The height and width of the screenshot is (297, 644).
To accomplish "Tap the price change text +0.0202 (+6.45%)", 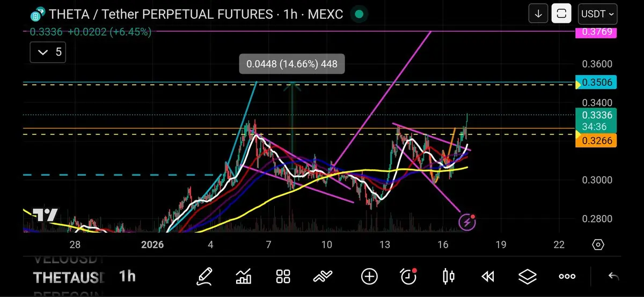I will (x=109, y=32).
